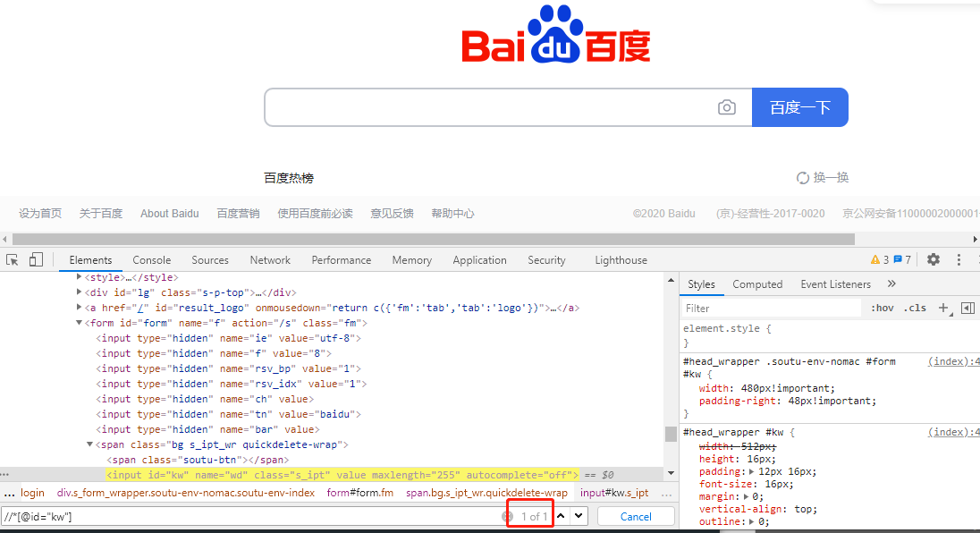Viewport: 980px width, 533px height.
Task: Collapse the form id="form" node
Action: point(80,323)
